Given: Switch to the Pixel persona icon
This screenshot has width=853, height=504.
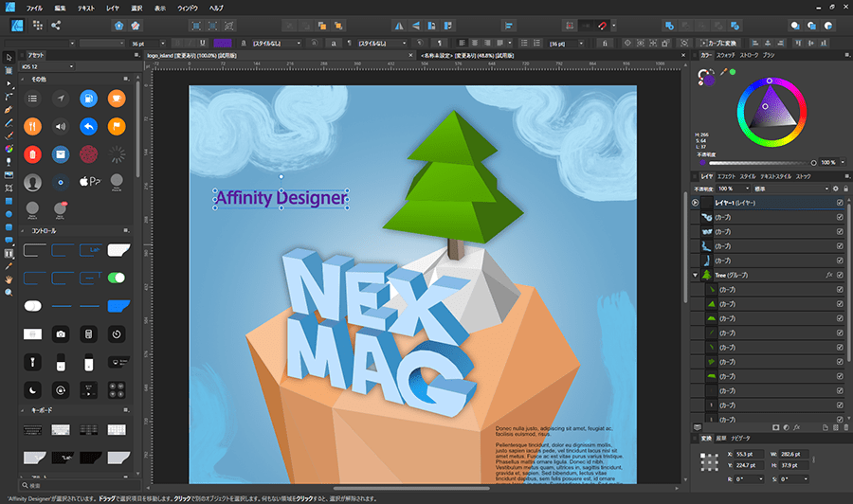Looking at the screenshot, I should (37, 26).
